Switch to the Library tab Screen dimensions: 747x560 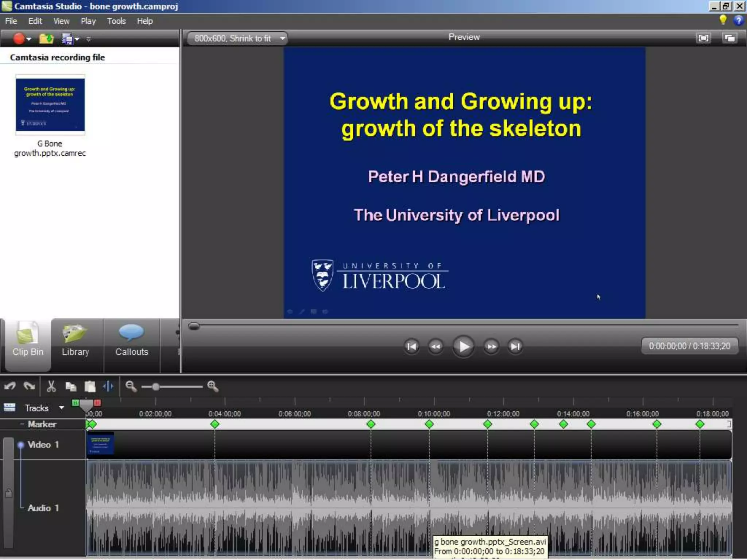coord(76,343)
